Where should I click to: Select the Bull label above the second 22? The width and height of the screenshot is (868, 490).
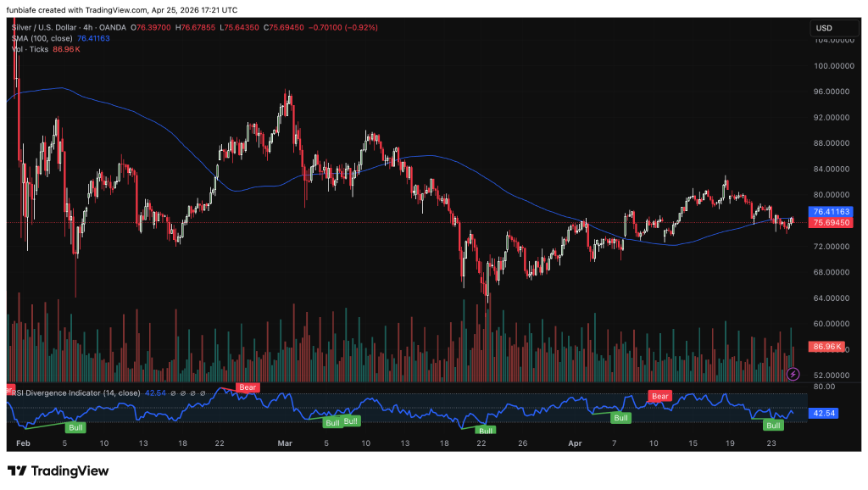click(x=486, y=430)
